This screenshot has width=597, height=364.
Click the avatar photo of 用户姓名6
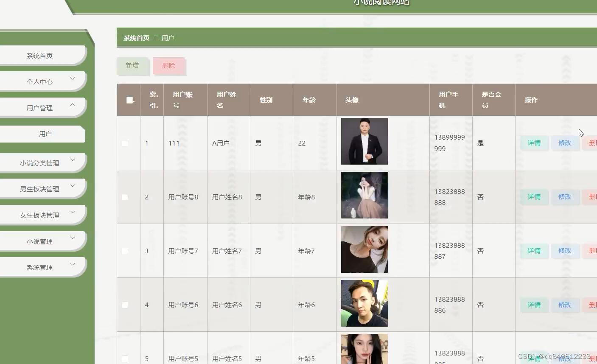point(364,303)
